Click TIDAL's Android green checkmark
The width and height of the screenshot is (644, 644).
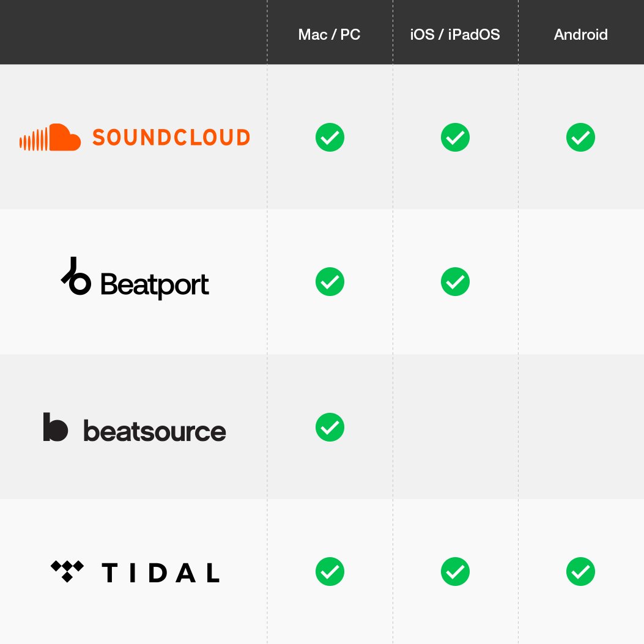580,572
